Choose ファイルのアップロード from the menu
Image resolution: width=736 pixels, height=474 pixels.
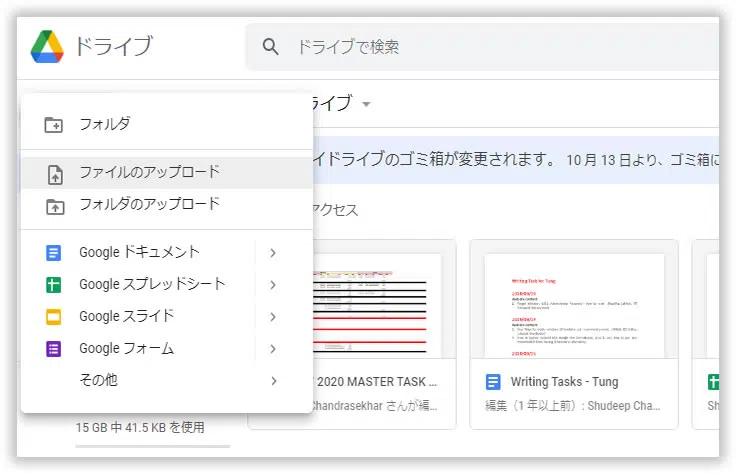(x=167, y=173)
